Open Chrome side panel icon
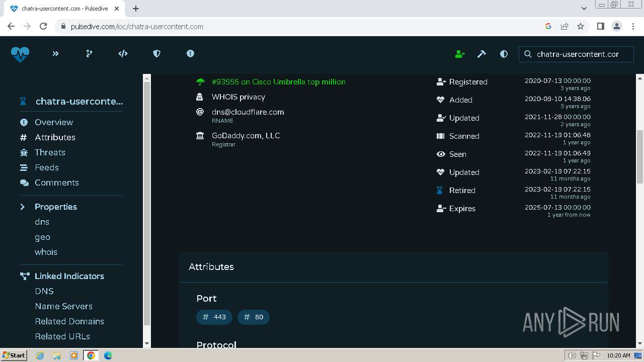644x362 pixels. coord(600,26)
